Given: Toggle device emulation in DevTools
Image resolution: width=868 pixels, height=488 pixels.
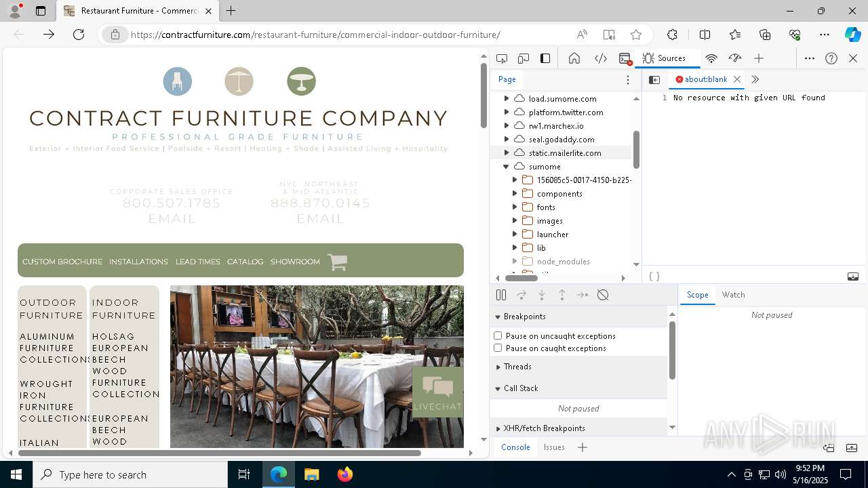Looking at the screenshot, I should (x=524, y=58).
